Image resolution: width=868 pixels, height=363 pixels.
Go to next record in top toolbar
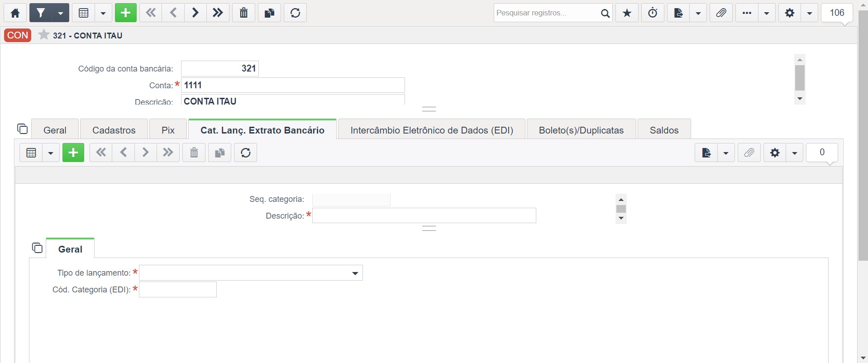196,13
